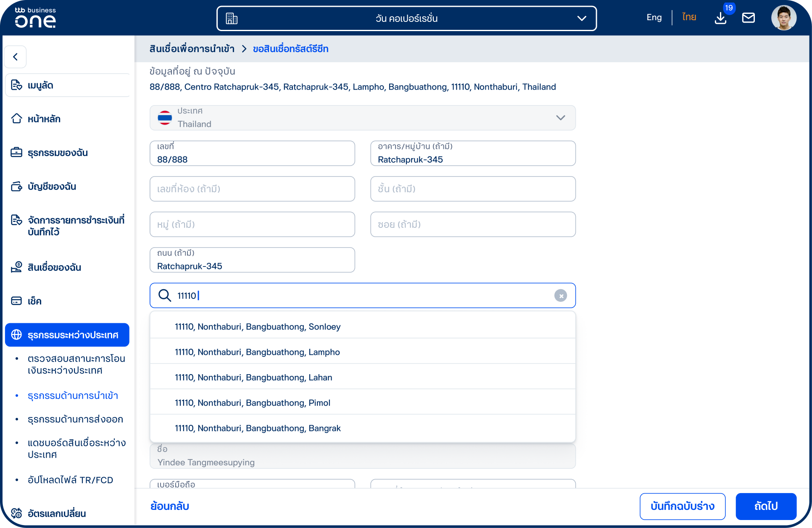Click the magnifier icon in postal search
The width and height of the screenshot is (812, 528).
click(x=164, y=296)
